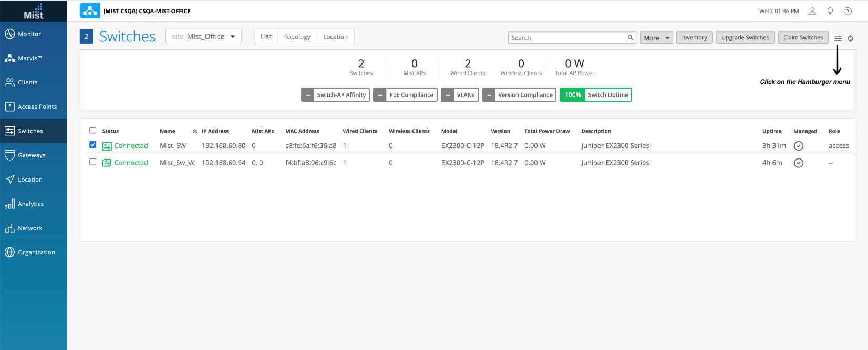
Task: Expand the More dropdown
Action: [656, 38]
